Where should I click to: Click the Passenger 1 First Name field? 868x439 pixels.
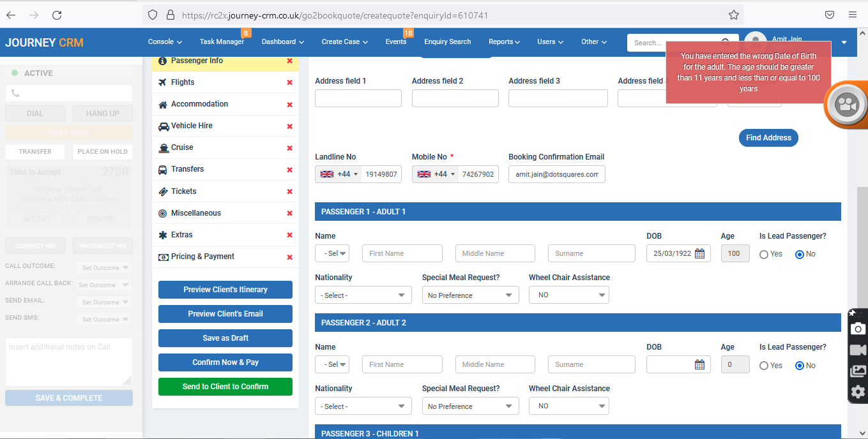402,253
